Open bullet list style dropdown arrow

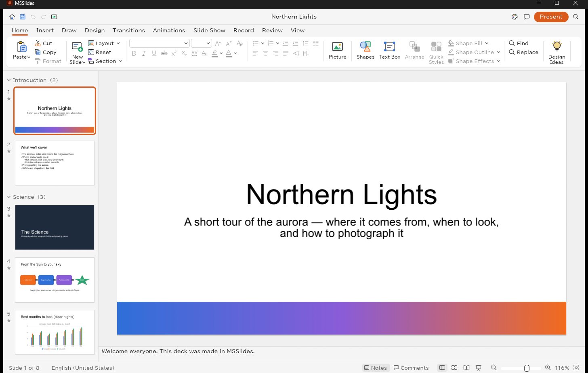pyautogui.click(x=262, y=43)
